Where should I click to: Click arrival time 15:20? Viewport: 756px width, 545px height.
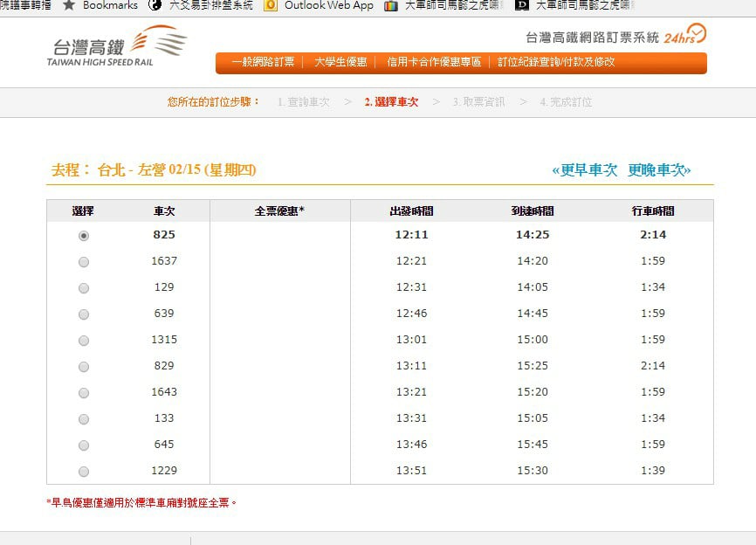[533, 391]
